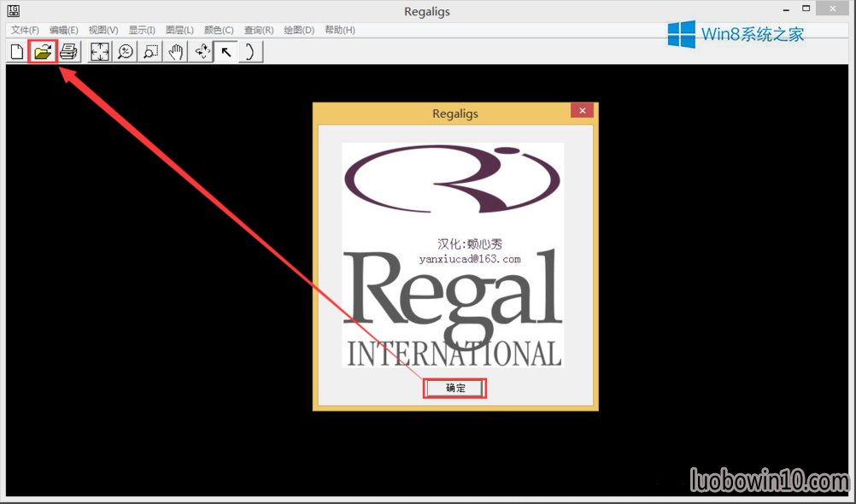Image resolution: width=856 pixels, height=504 pixels.
Task: Select the four-arrow rotate view tool
Action: (202, 52)
